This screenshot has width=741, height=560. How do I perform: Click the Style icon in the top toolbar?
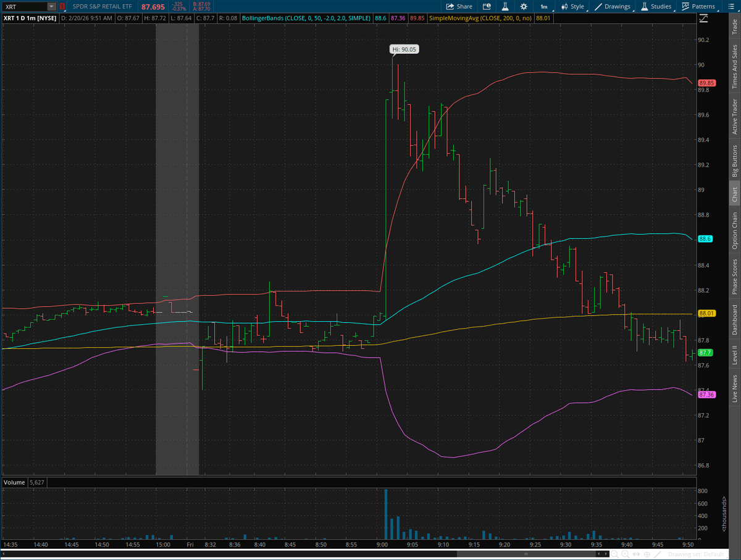click(565, 7)
